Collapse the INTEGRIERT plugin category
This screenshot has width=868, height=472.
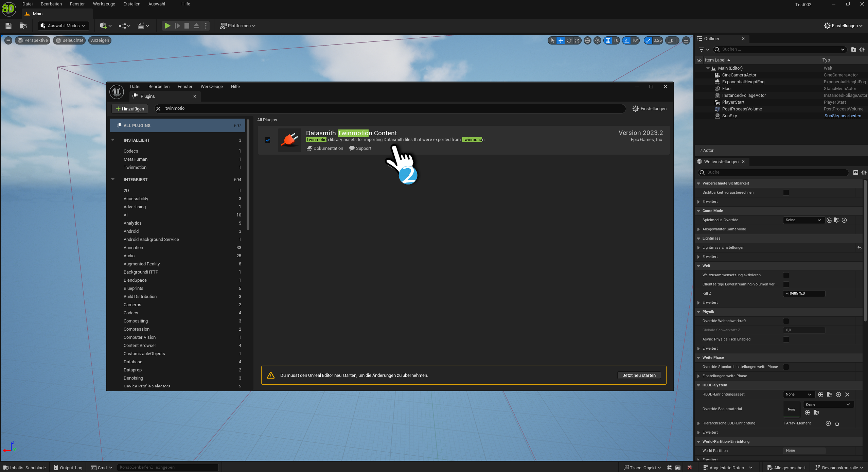click(x=113, y=179)
